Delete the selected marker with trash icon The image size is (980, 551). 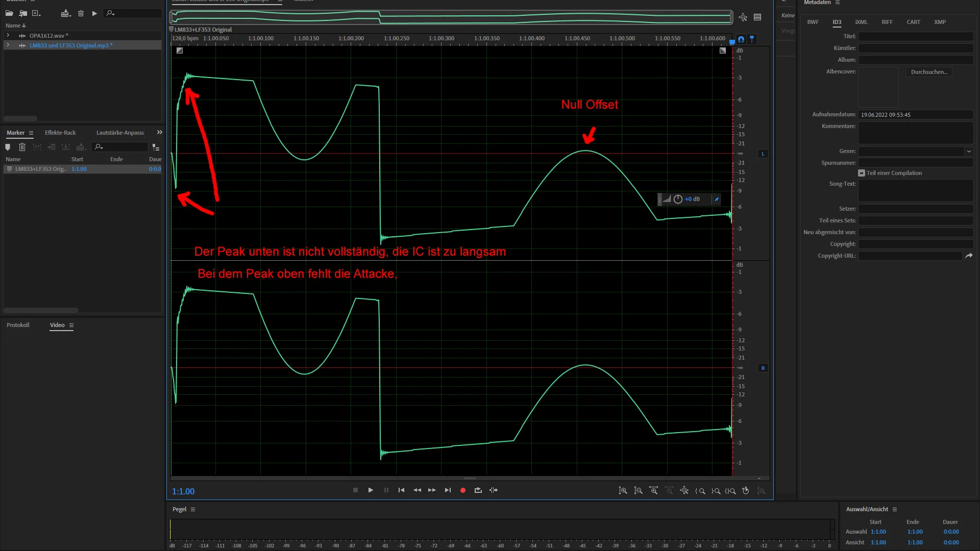click(x=22, y=147)
